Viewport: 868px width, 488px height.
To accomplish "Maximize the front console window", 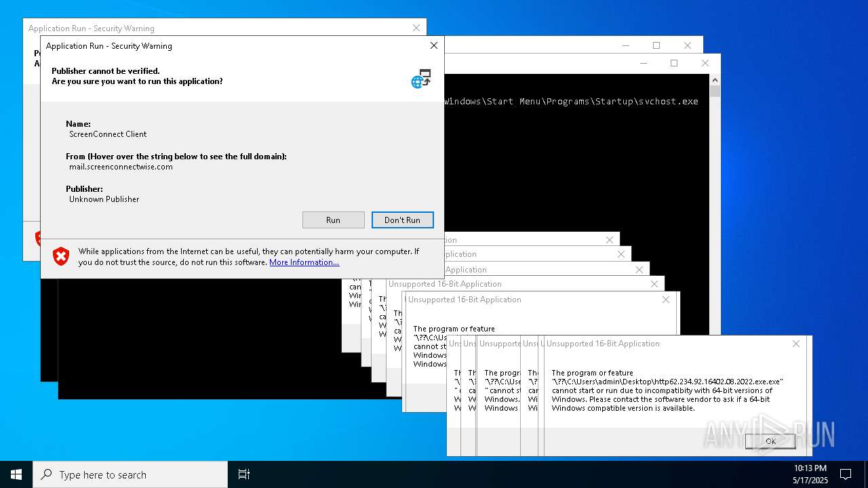I will point(674,63).
